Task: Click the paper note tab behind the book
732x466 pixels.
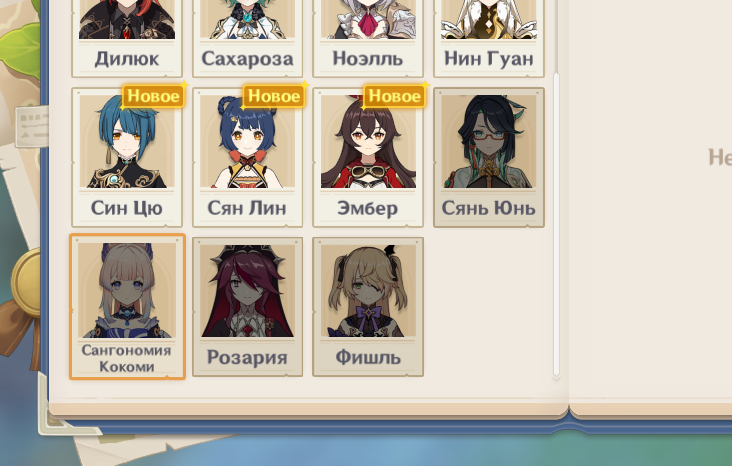Action: click(x=32, y=126)
